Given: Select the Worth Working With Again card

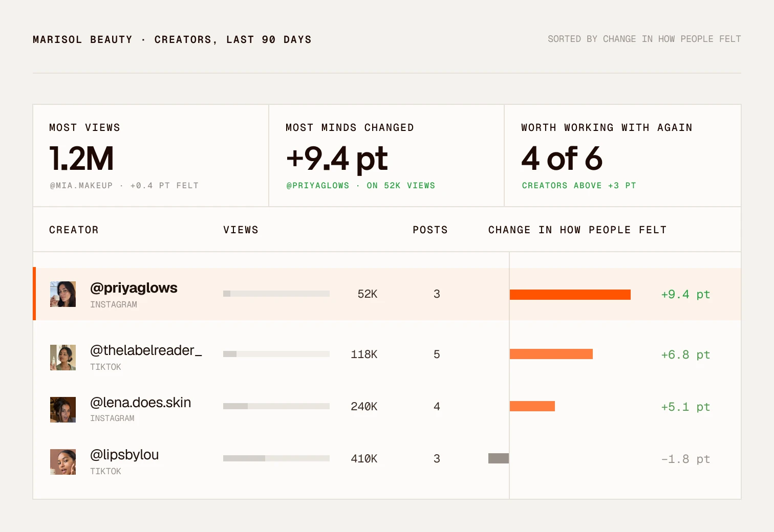Looking at the screenshot, I should [x=622, y=156].
